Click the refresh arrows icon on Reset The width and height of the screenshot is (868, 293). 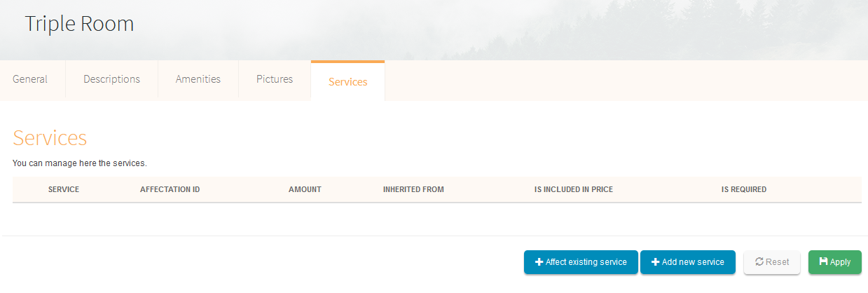[x=759, y=262]
